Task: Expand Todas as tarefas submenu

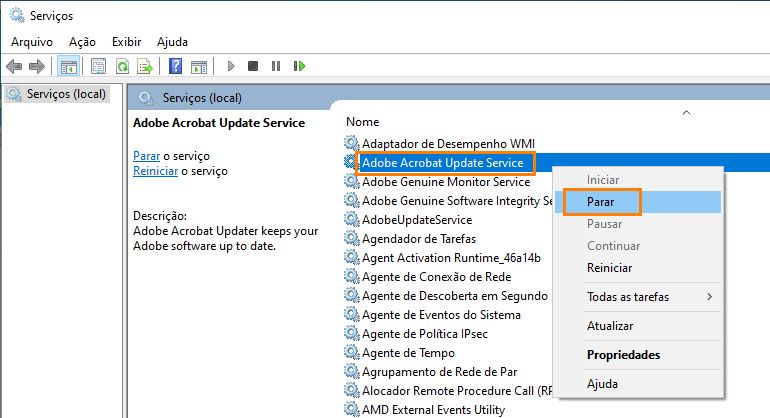Action: (638, 297)
